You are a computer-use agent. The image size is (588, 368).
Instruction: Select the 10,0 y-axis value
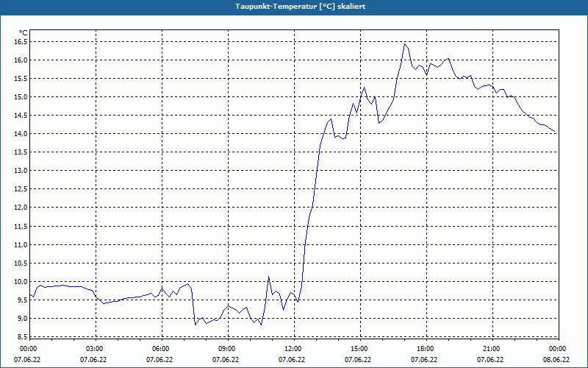point(21,282)
